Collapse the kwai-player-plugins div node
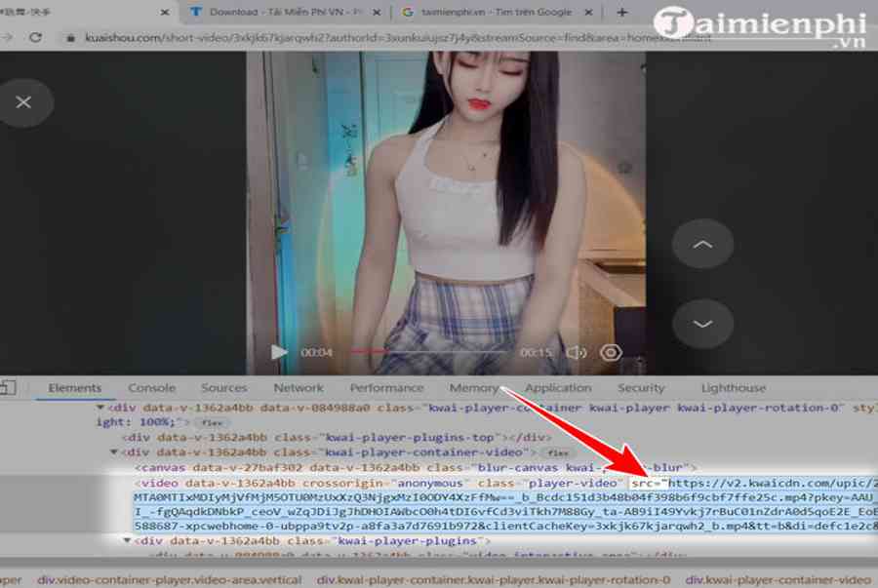 tap(127, 540)
